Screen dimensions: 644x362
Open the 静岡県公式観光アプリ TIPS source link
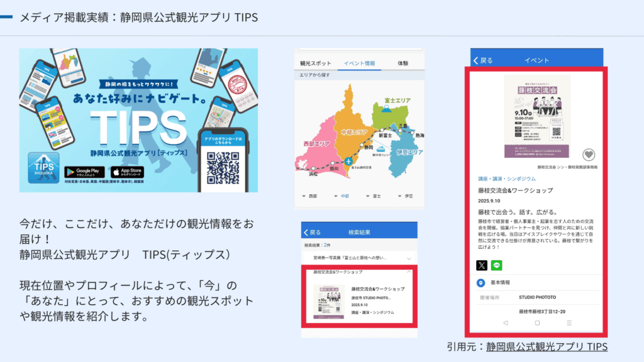[547, 347]
